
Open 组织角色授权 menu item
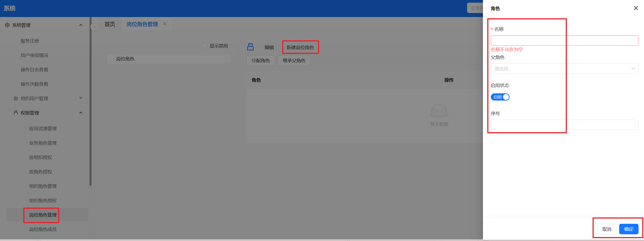(43, 200)
